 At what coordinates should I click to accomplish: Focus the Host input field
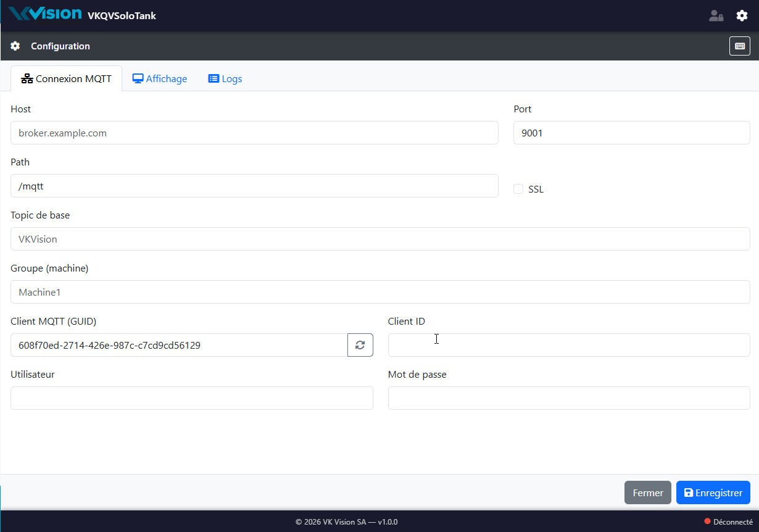pos(254,133)
